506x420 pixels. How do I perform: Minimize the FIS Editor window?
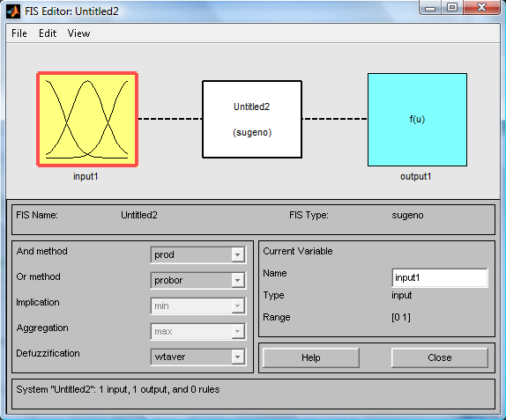coord(430,8)
